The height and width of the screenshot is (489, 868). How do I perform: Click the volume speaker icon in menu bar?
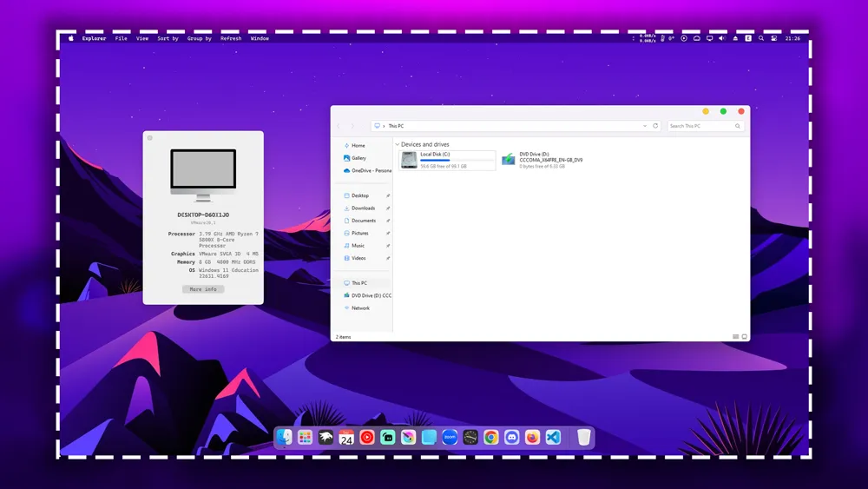pyautogui.click(x=722, y=38)
